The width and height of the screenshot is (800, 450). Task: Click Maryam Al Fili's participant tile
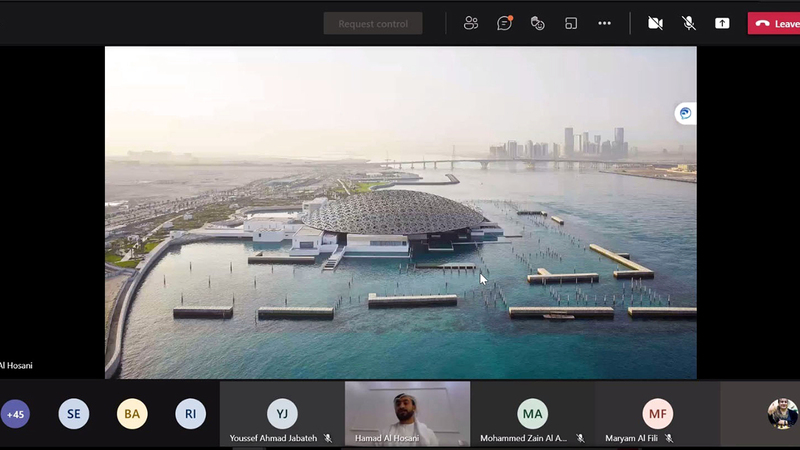657,413
